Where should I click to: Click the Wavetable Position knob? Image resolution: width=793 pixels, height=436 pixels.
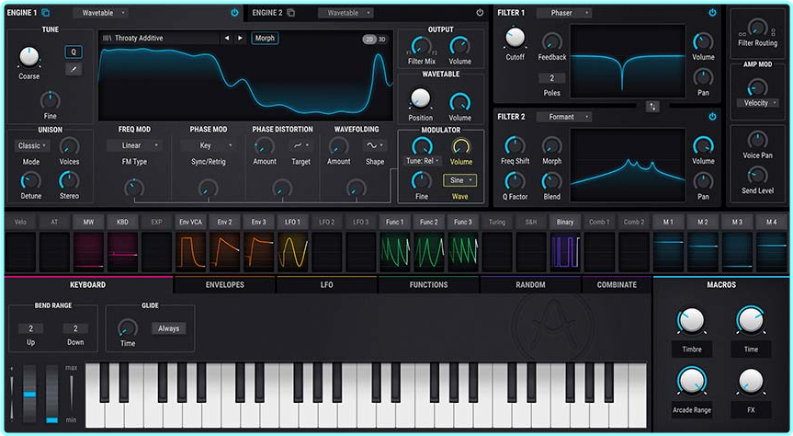(420, 99)
